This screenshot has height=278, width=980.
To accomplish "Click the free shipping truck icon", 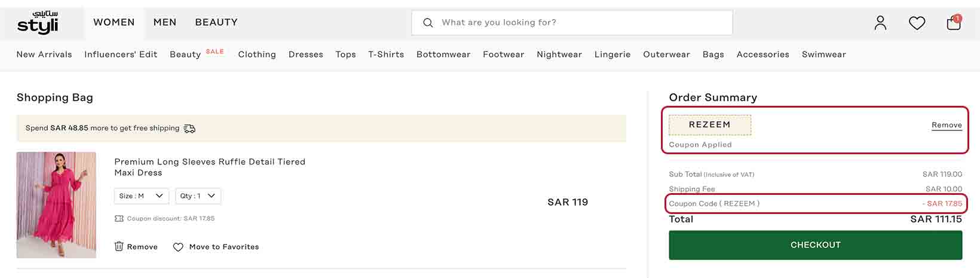I will (189, 129).
